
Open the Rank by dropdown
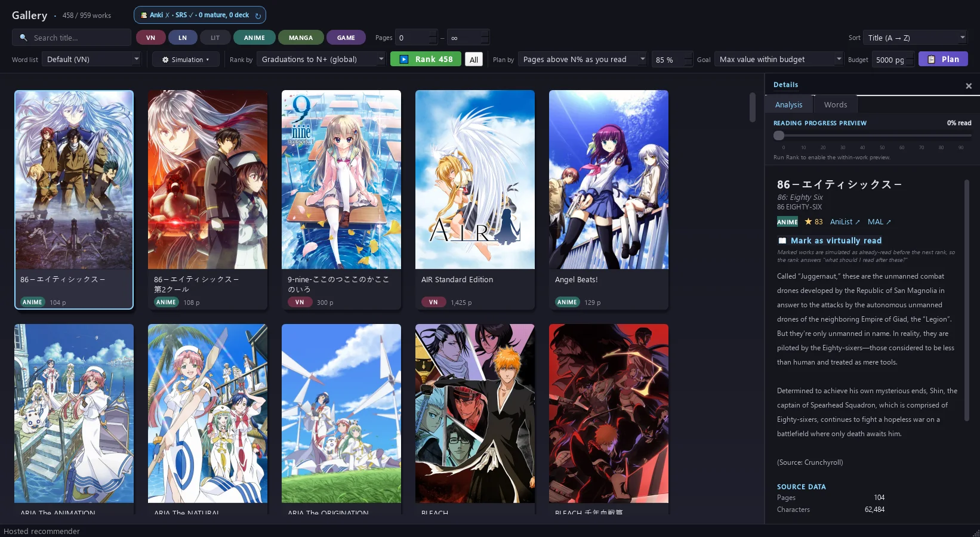[322, 59]
